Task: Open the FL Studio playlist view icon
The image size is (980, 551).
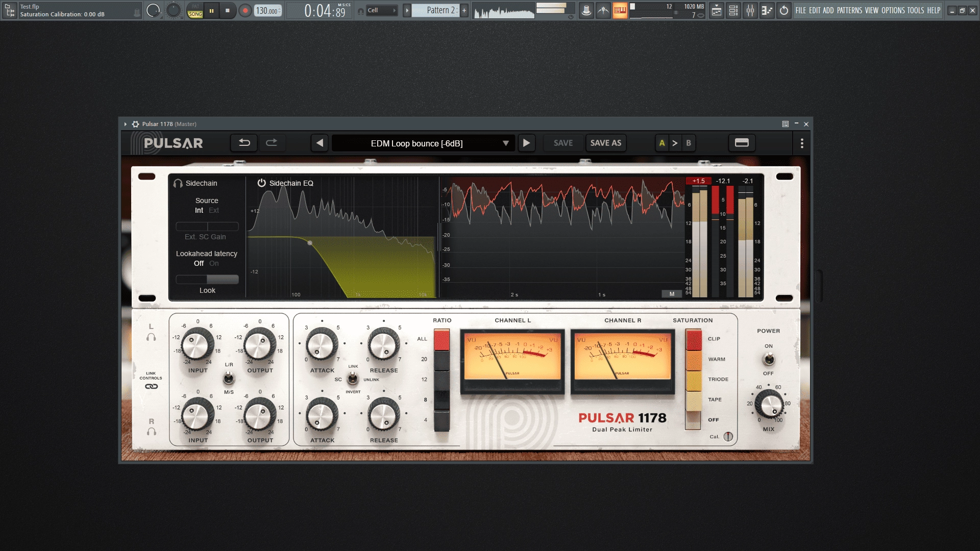Action: click(717, 10)
